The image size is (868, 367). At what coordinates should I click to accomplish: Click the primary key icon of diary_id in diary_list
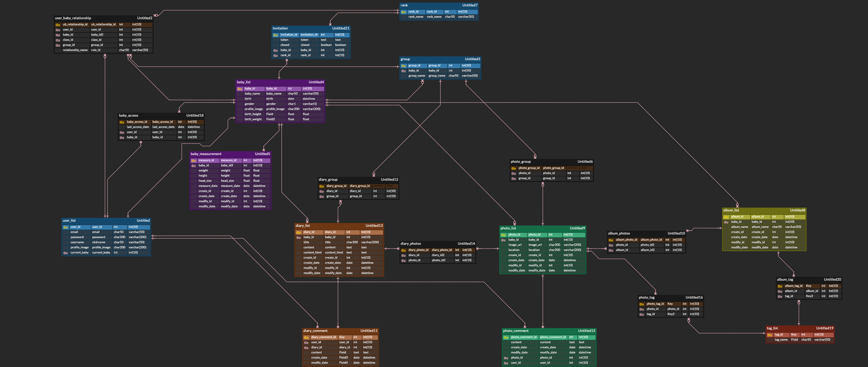coord(298,232)
